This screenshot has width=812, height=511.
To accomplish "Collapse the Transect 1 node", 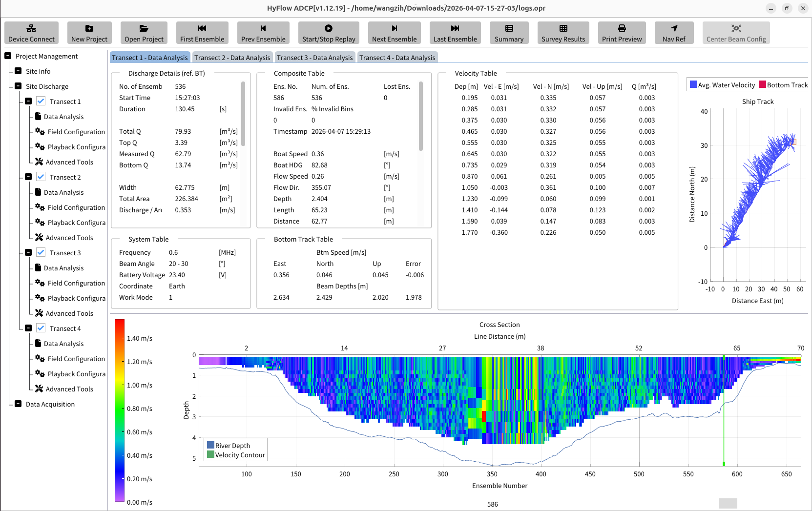I will tap(28, 102).
